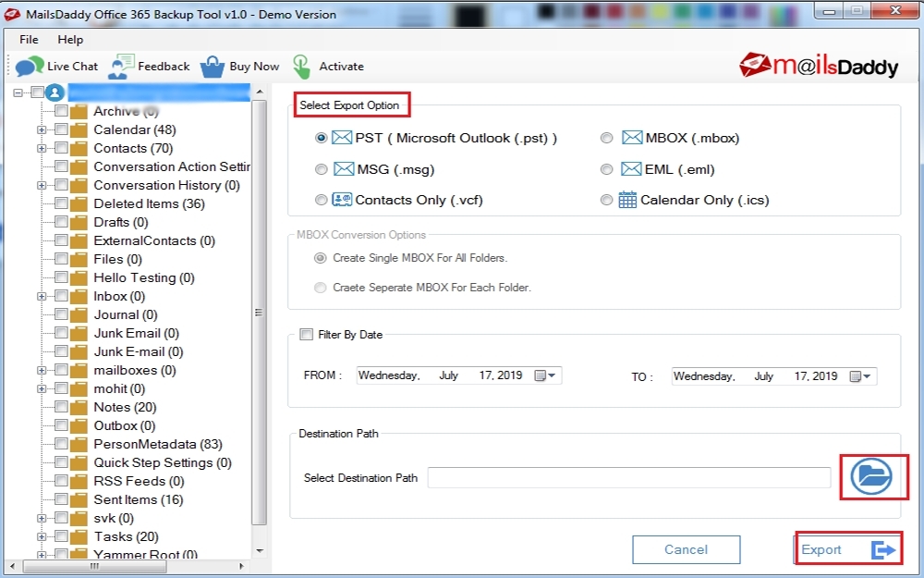Open the File menu
Viewport: 924px width, 578px height.
point(29,40)
